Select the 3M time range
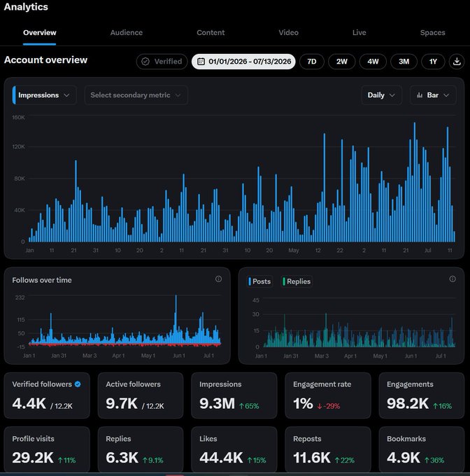Viewport: 470px width, 476px height. (x=404, y=62)
